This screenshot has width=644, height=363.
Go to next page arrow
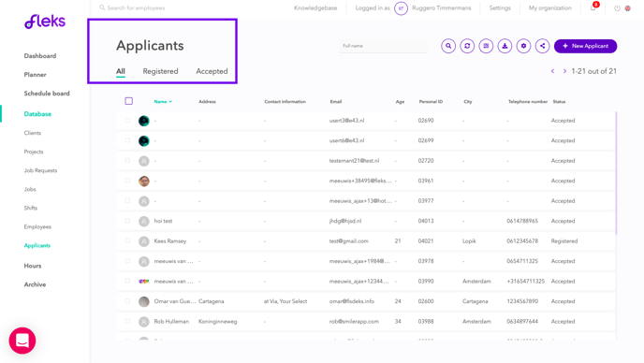coord(564,71)
